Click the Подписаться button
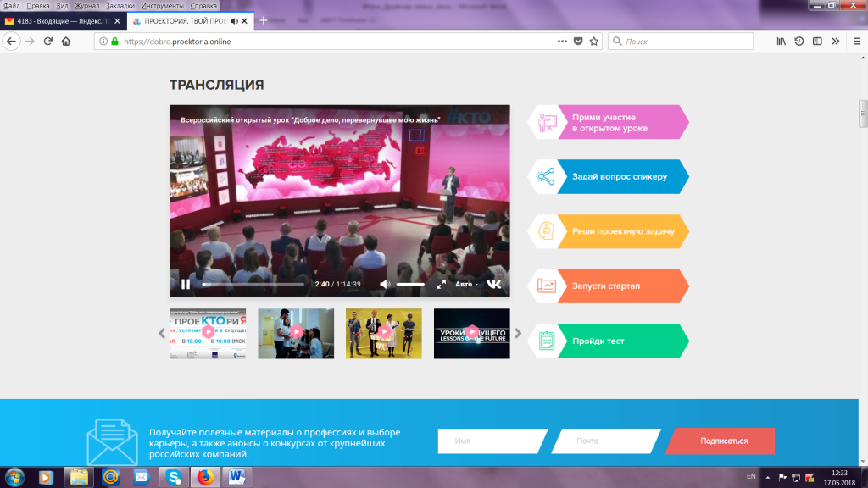 point(721,441)
